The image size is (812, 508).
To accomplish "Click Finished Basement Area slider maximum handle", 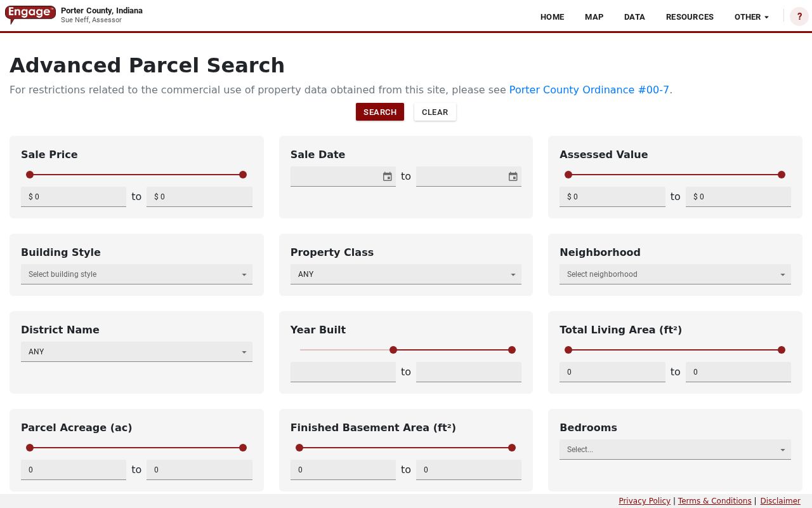I will [512, 448].
